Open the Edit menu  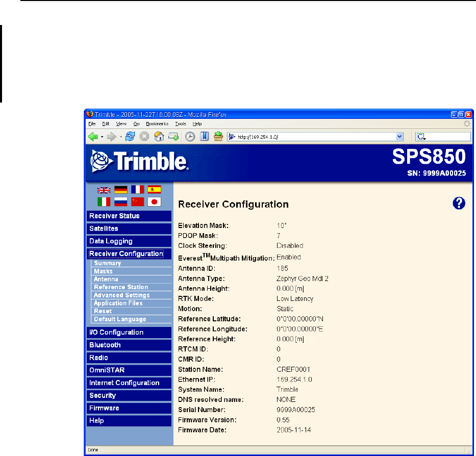point(106,124)
